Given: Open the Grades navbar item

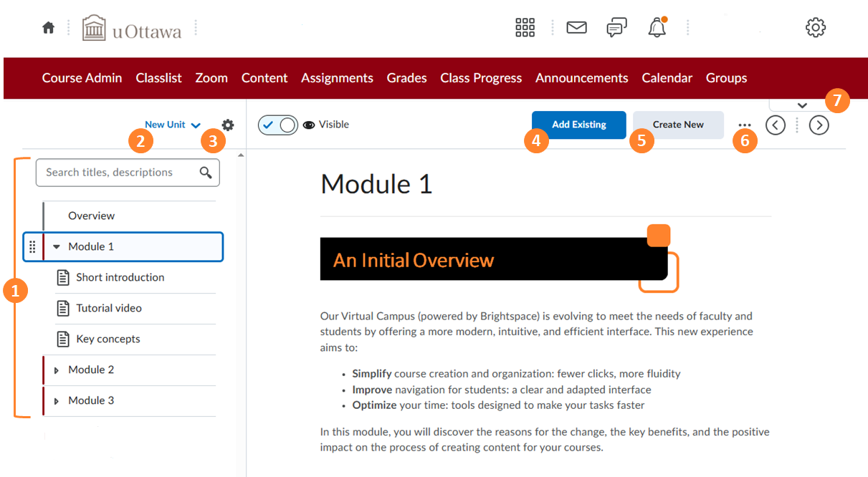Looking at the screenshot, I should coord(406,78).
